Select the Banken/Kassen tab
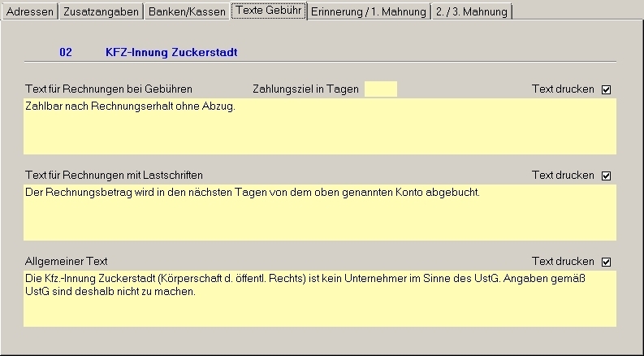 pyautogui.click(x=187, y=12)
